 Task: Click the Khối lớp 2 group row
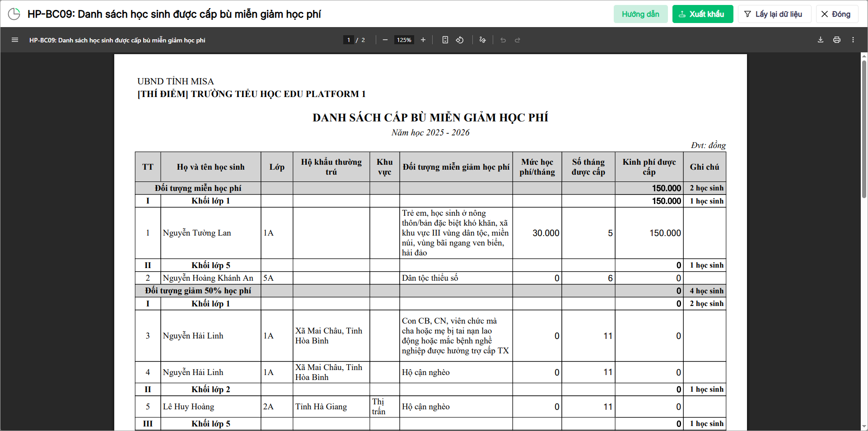click(x=430, y=389)
